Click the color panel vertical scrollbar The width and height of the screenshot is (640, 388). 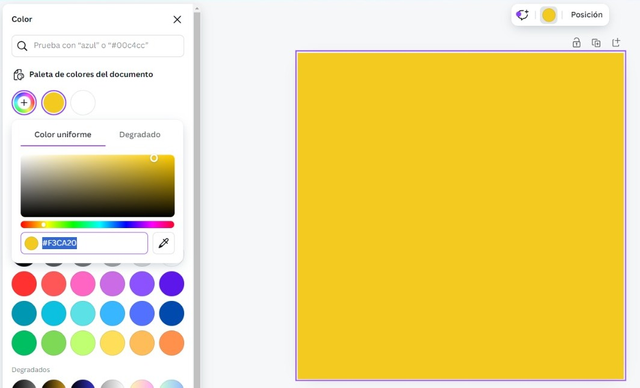pos(197,200)
